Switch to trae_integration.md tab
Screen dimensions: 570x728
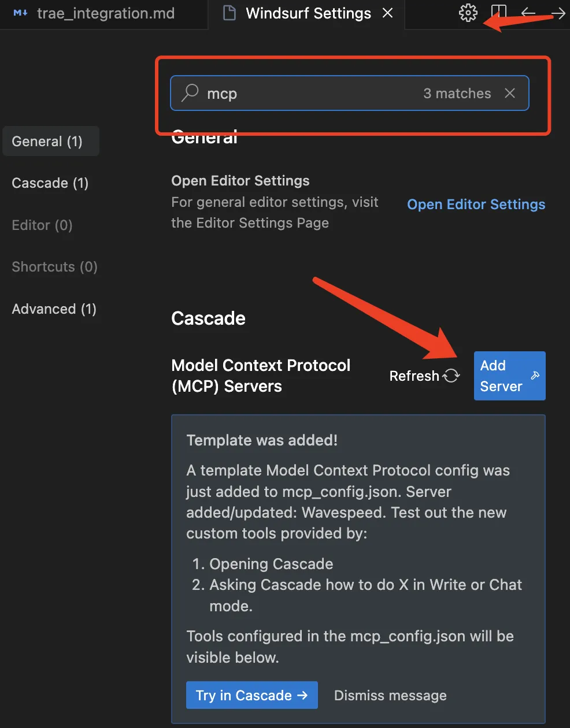[95, 13]
